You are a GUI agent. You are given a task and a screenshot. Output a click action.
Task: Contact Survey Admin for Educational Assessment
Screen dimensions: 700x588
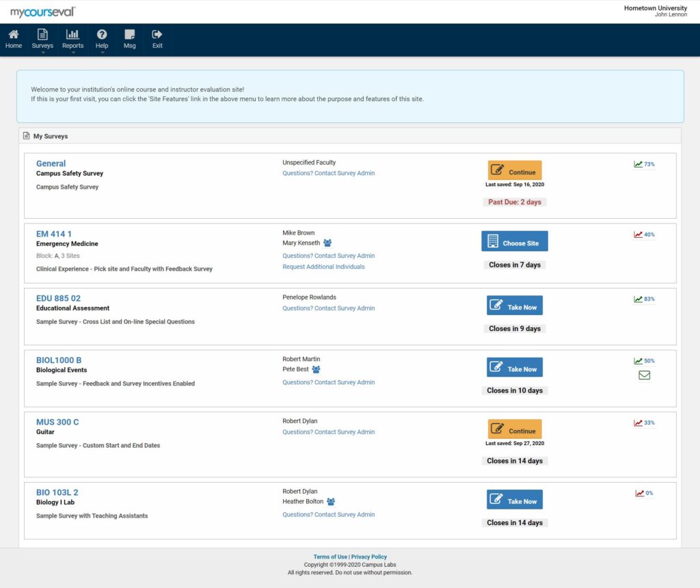pyautogui.click(x=329, y=308)
